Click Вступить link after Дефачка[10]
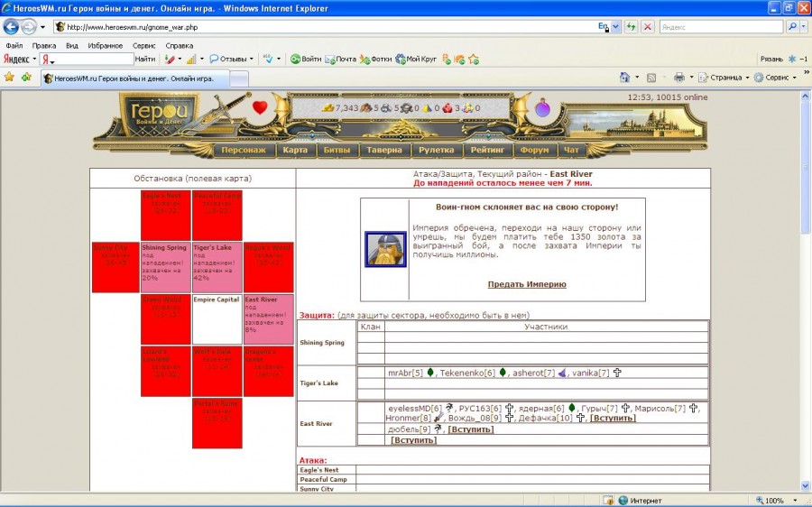 click(x=614, y=418)
